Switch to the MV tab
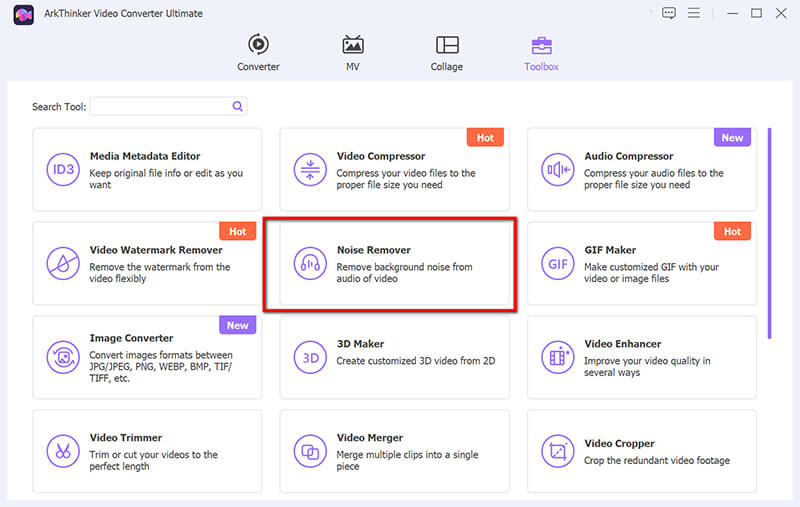800x507 pixels. (x=353, y=53)
